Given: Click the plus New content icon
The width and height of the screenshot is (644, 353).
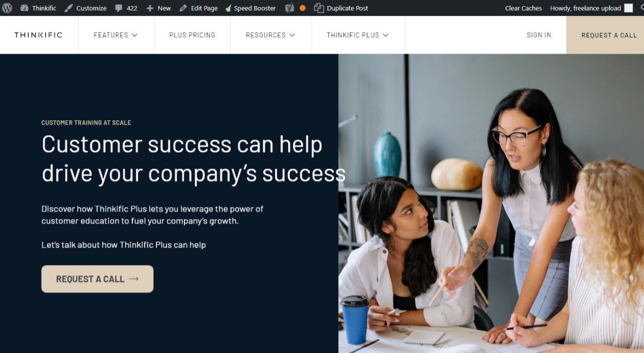Looking at the screenshot, I should click(150, 8).
